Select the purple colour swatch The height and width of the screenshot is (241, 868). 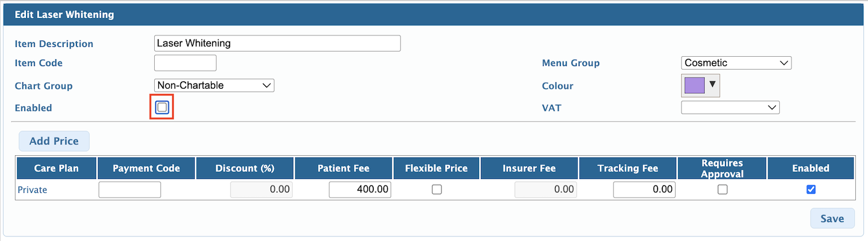click(x=694, y=85)
